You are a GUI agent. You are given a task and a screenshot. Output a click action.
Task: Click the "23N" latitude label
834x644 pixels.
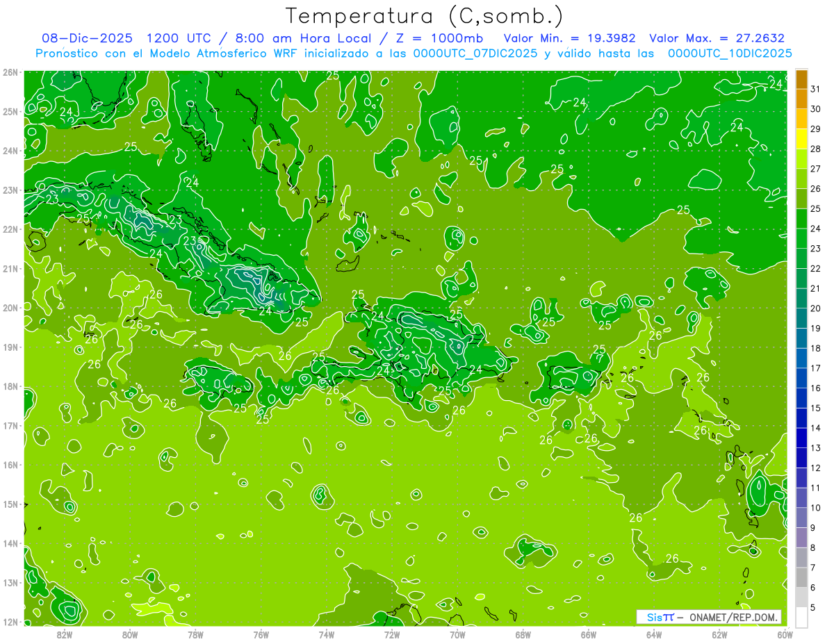tap(10, 190)
